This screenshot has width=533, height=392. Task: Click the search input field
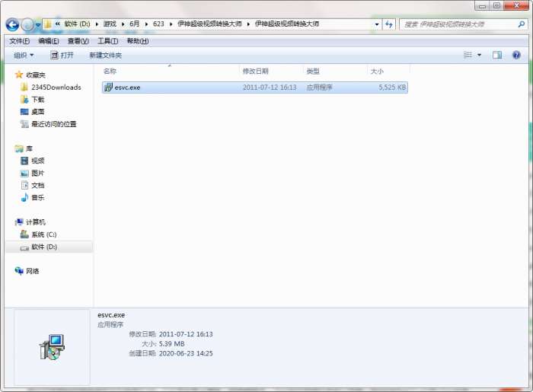click(x=458, y=24)
